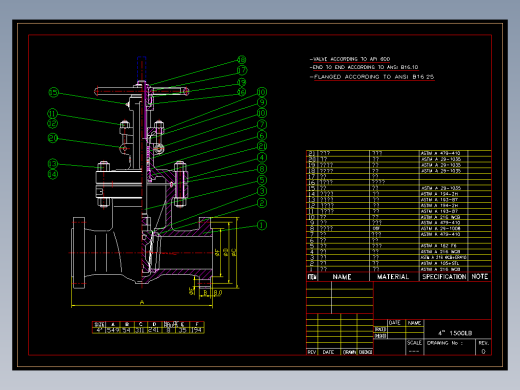Click the title text '4" 1500LB'
520x390 pixels.
[x=455, y=333]
